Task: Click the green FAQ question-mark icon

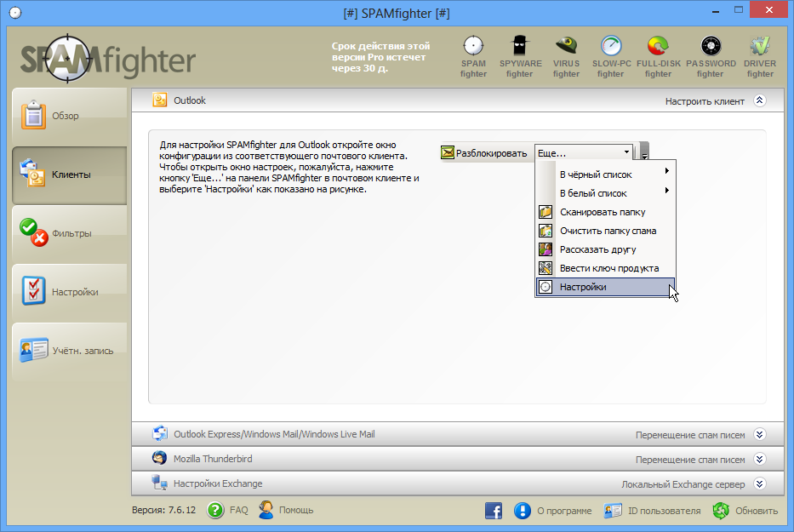Action: tap(215, 510)
